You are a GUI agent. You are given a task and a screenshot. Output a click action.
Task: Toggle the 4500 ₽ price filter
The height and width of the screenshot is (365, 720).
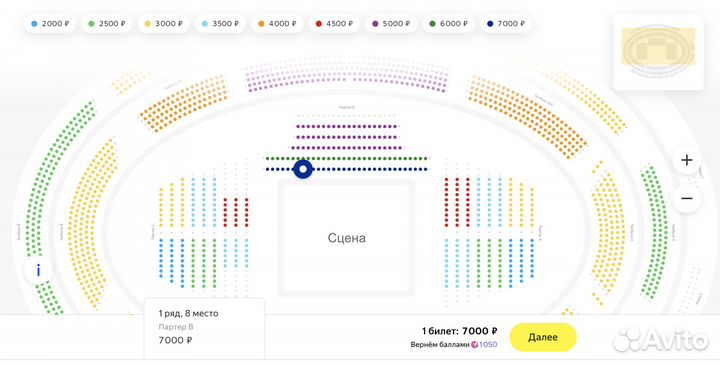pos(334,23)
